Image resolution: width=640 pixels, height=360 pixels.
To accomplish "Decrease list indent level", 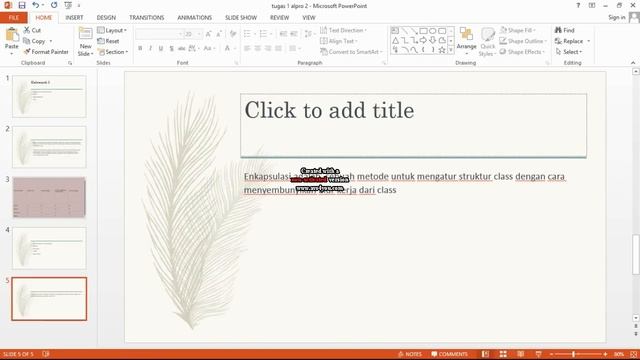I will pos(283,34).
